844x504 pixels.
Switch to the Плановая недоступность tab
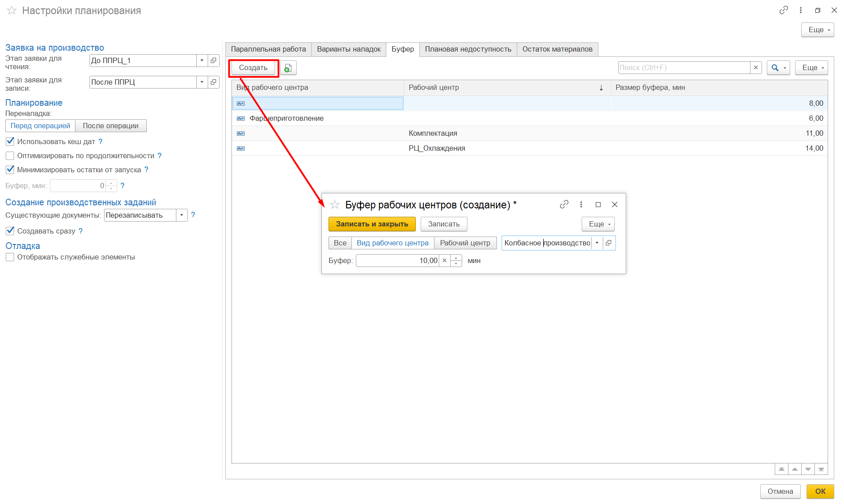click(x=468, y=49)
